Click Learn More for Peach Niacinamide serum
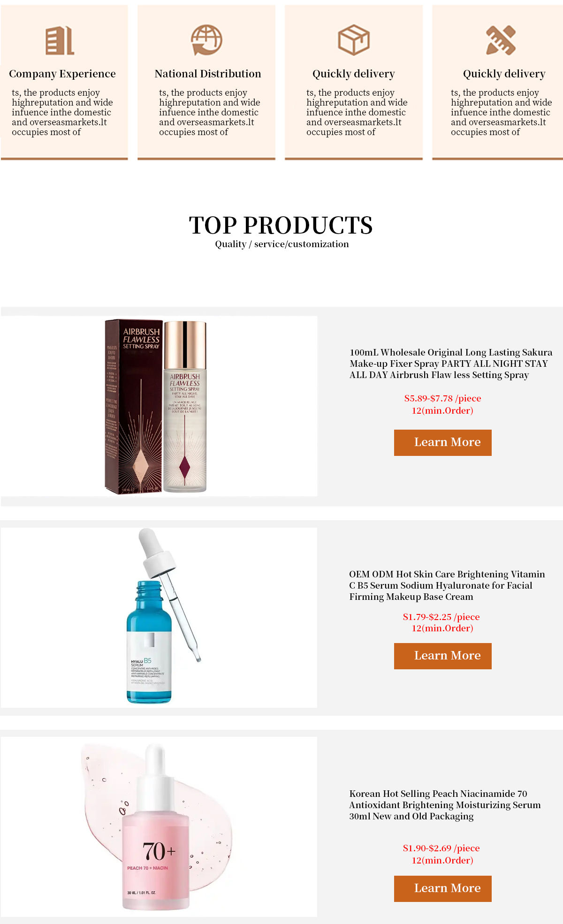Image resolution: width=563 pixels, height=924 pixels. coord(443,888)
